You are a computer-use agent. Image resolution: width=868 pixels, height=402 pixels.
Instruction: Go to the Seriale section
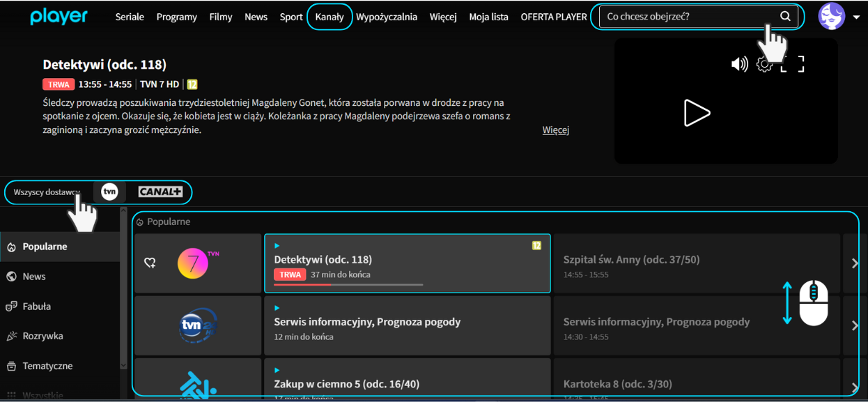tap(130, 17)
